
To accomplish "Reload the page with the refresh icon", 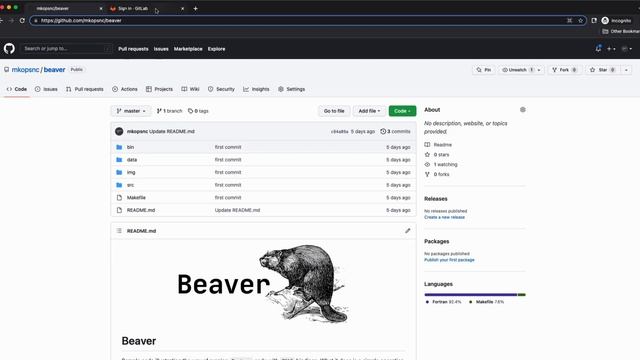I will tap(22, 20).
